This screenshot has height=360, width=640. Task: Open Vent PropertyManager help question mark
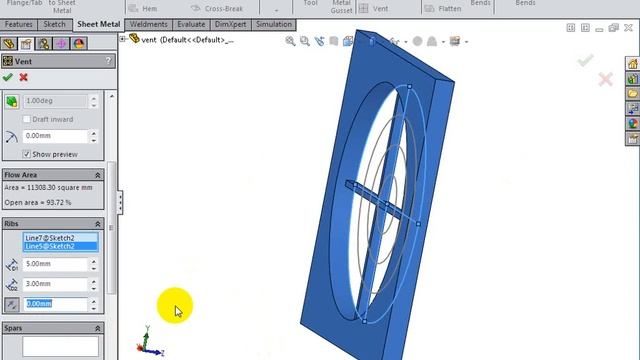(x=108, y=61)
